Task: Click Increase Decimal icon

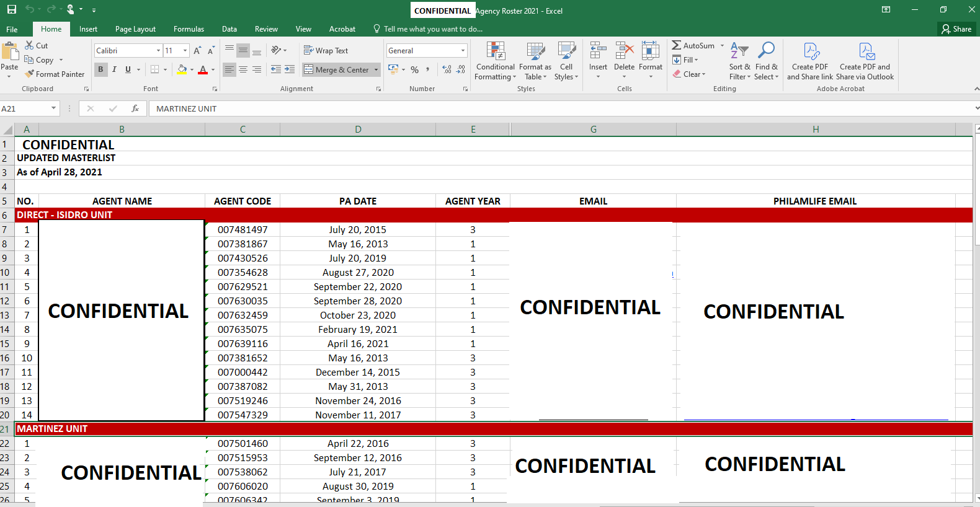Action: pos(447,69)
